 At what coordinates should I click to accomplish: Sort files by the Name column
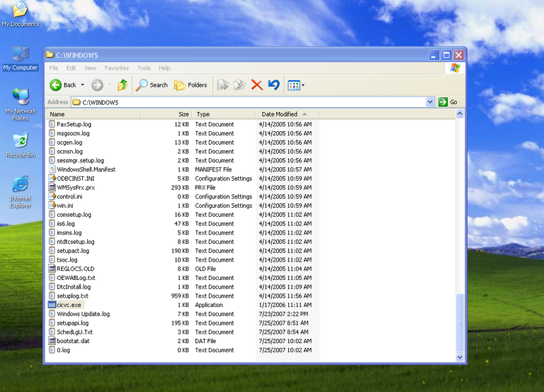coord(93,114)
